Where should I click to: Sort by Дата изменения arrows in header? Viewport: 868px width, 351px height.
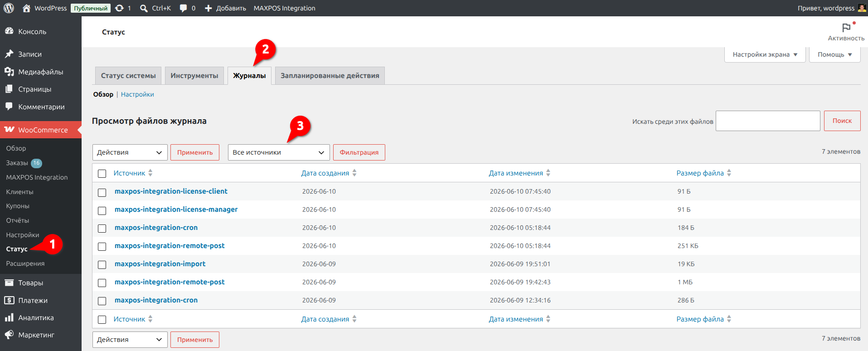pyautogui.click(x=548, y=173)
